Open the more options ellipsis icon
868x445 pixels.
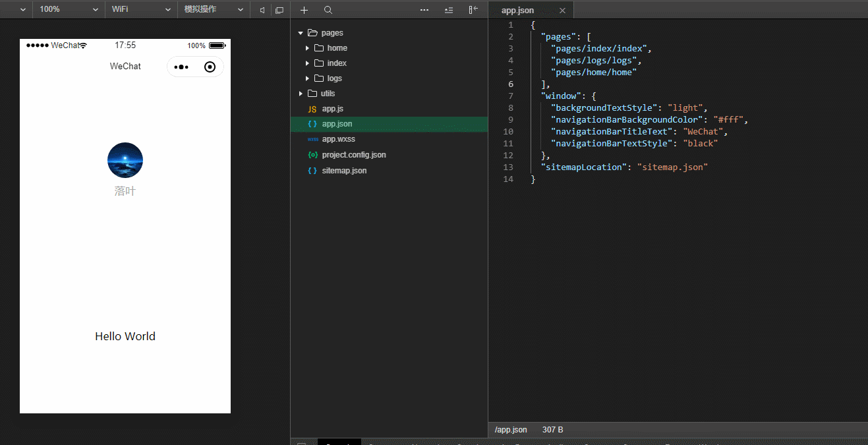(424, 10)
